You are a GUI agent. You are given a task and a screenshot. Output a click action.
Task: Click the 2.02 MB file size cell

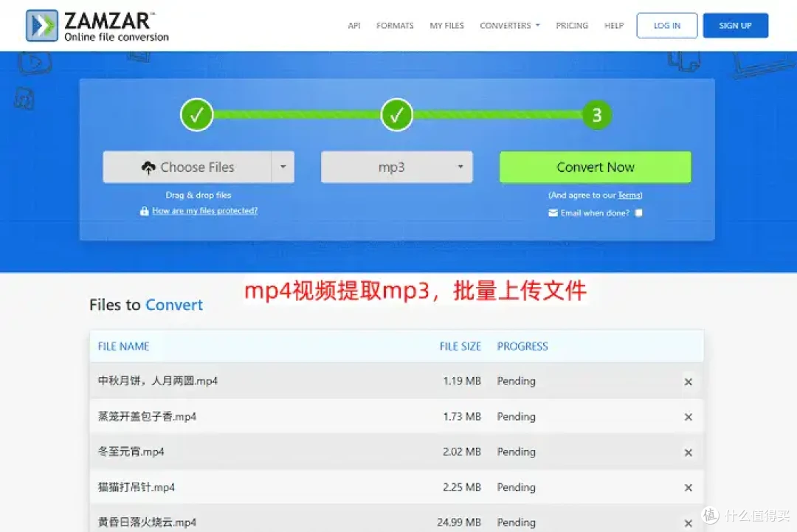pos(461,452)
